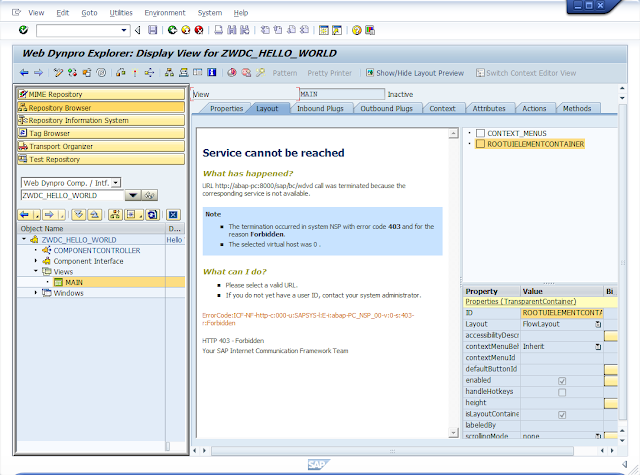The image size is (640, 475).
Task: Click the Pattern button
Action: pos(284,73)
